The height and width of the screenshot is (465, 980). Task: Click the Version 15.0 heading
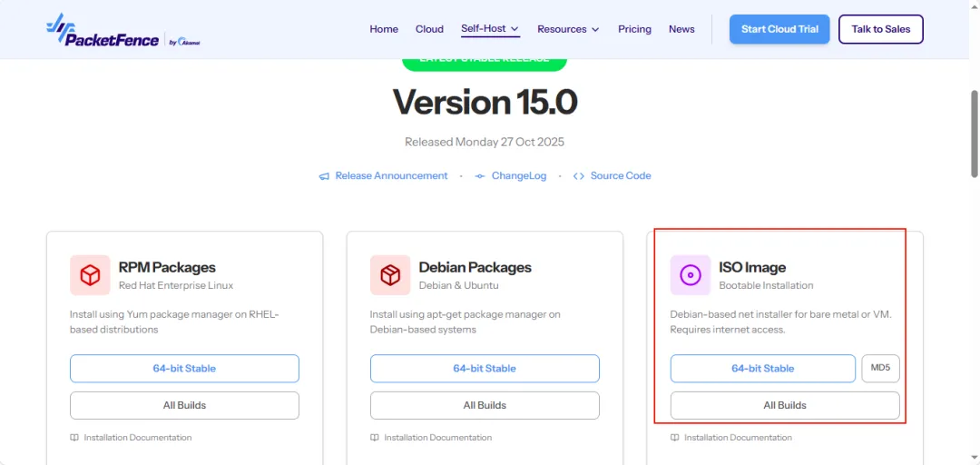coord(485,102)
